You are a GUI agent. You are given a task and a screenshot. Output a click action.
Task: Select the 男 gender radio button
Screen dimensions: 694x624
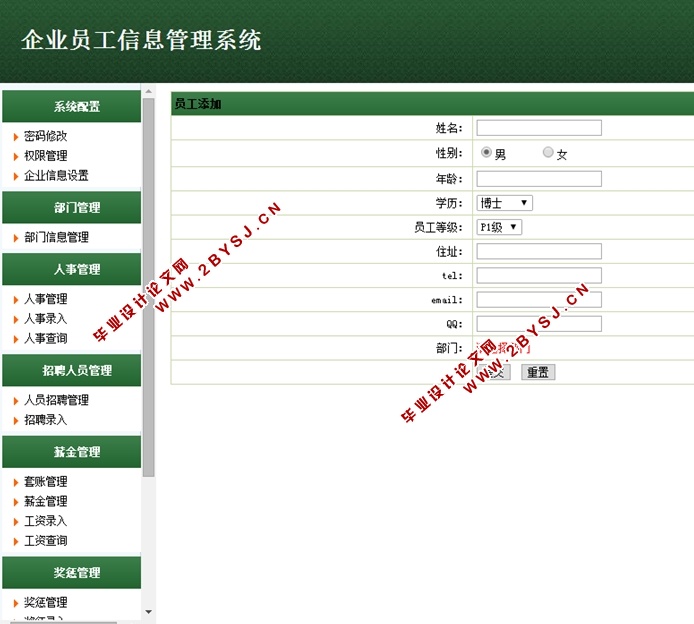point(486,152)
